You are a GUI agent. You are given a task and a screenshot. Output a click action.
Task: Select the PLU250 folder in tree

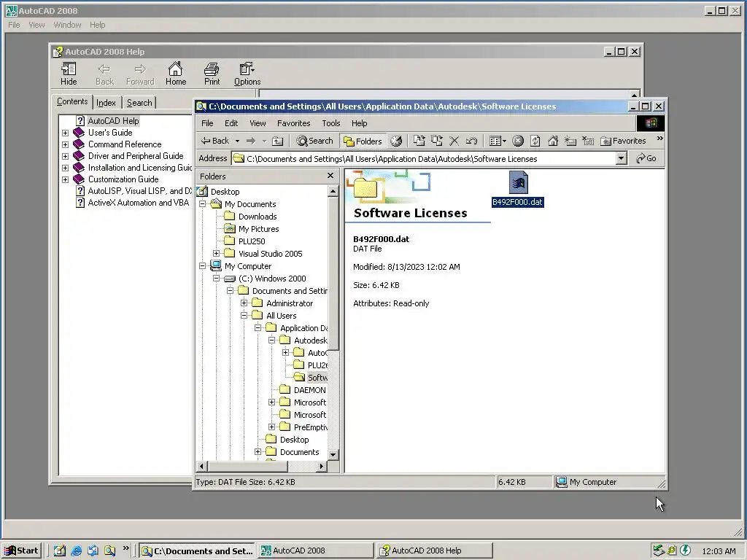[x=252, y=241]
